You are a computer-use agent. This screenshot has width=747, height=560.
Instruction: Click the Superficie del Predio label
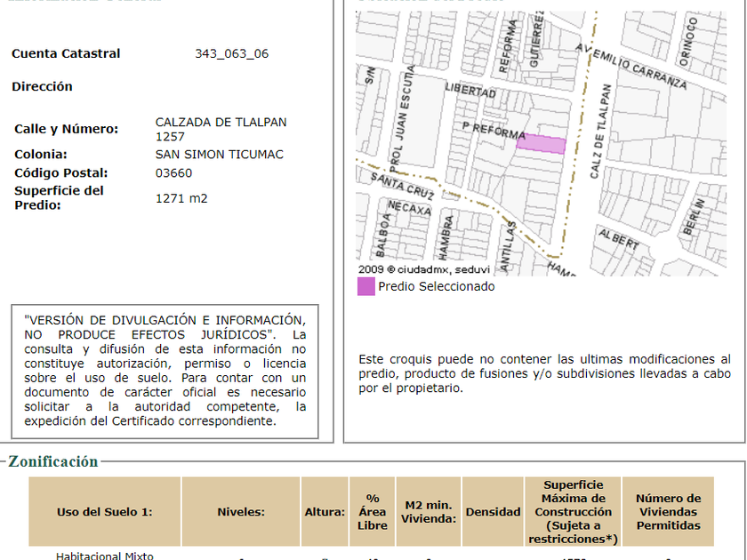click(x=59, y=198)
